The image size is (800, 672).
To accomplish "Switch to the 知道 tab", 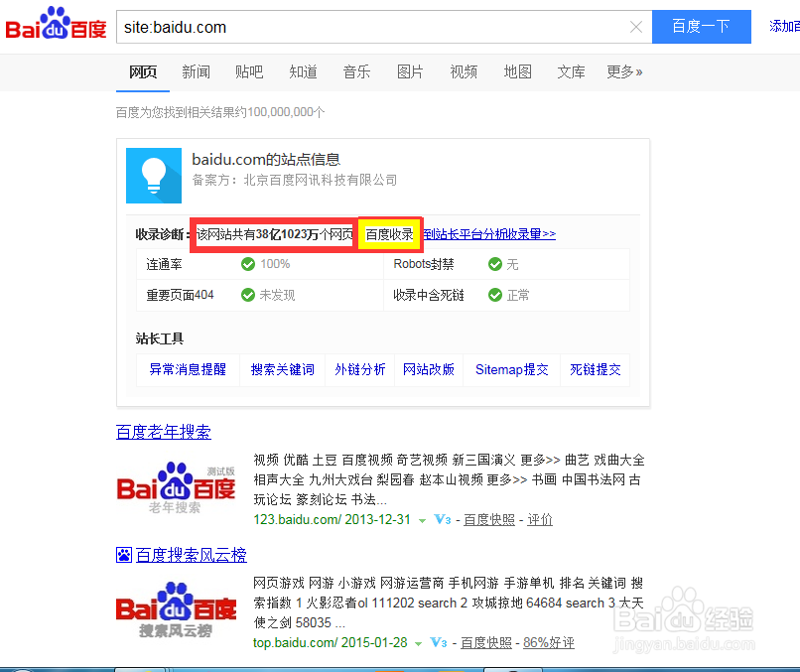I will [x=303, y=71].
